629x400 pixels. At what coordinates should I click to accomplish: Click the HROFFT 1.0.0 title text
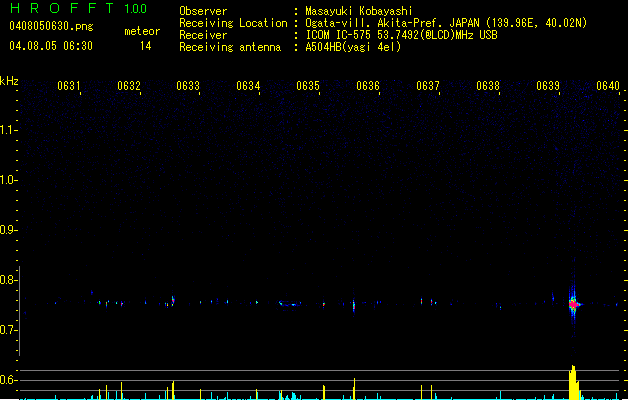tap(79, 8)
